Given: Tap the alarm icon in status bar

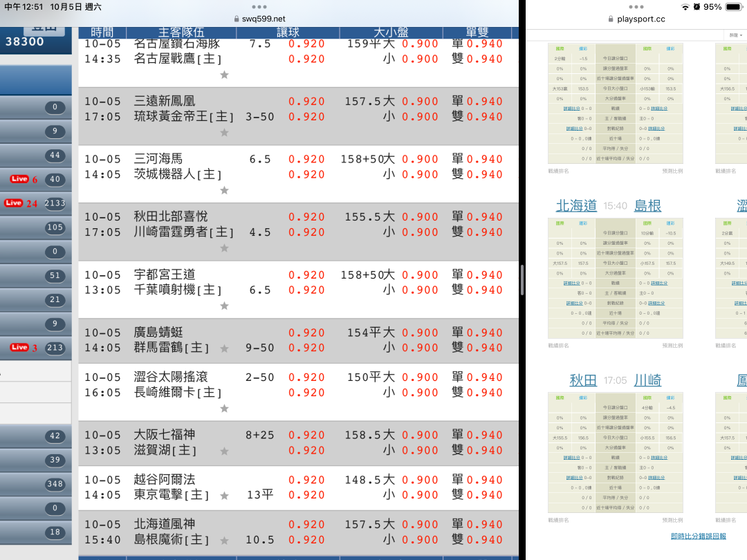Looking at the screenshot, I should tap(697, 7).
